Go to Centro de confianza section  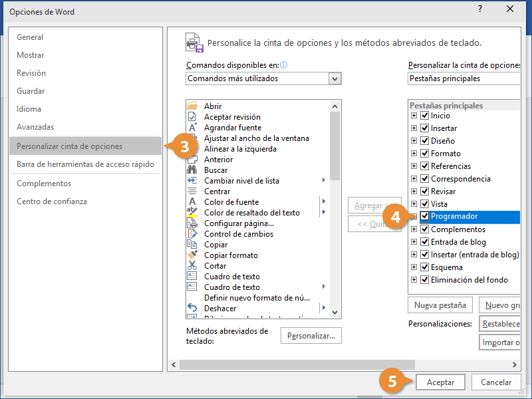click(52, 201)
